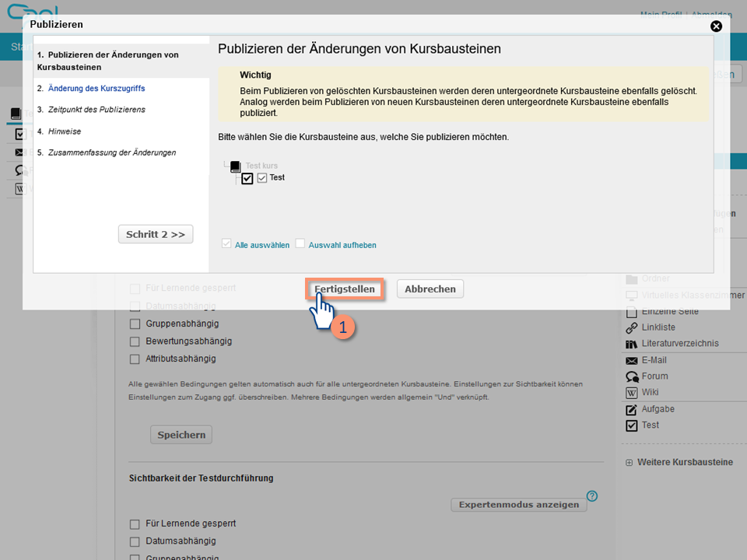Screen dimensions: 747x560
Task: Toggle the Auswahl aufheben checkbox icon
Action: tap(300, 243)
